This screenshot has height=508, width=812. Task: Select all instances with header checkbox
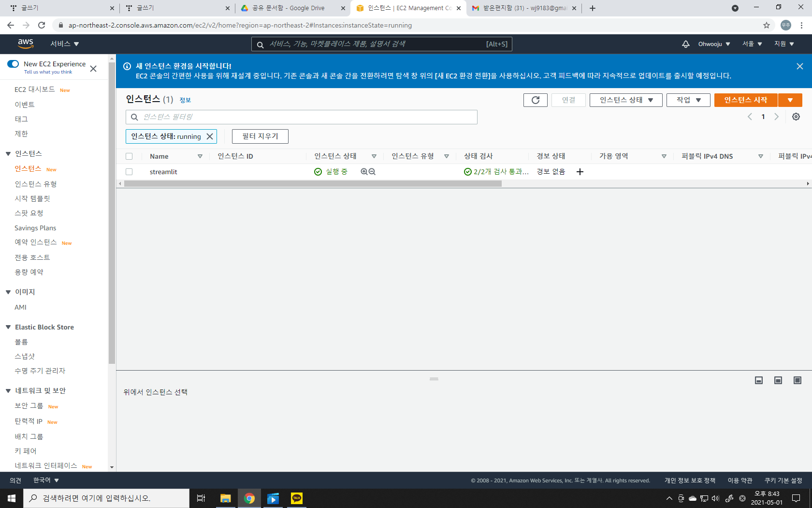tap(129, 156)
